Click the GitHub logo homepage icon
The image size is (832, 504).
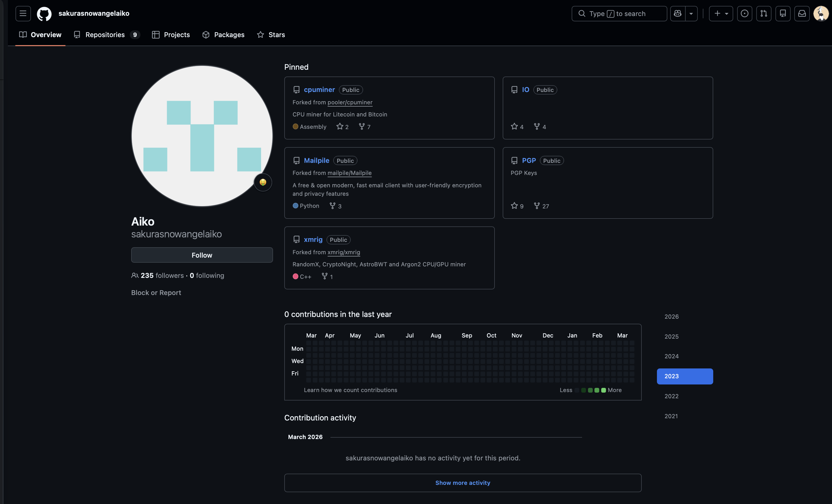coord(44,14)
